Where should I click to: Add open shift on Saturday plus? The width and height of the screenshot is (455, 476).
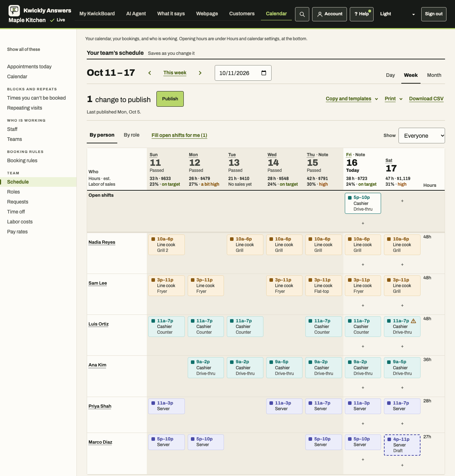click(402, 201)
